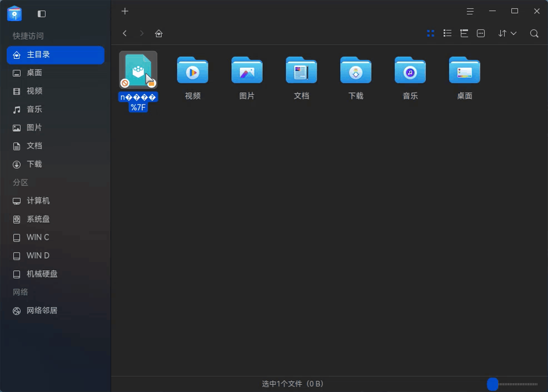Switch to icon grid view
548x392 pixels.
click(x=431, y=33)
